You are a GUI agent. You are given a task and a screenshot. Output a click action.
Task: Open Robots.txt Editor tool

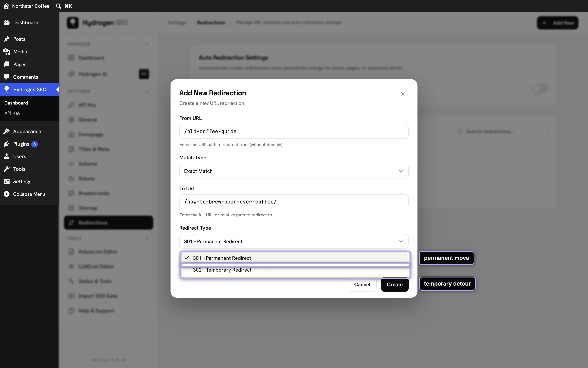(108, 252)
